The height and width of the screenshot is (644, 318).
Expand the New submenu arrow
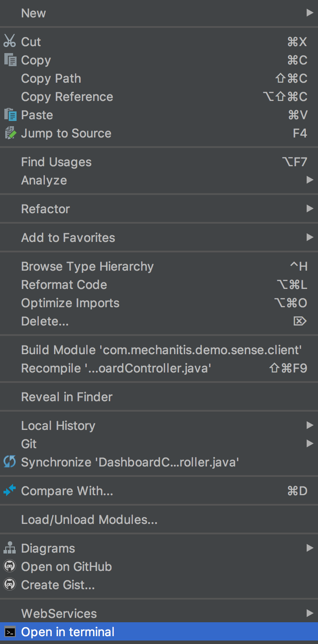click(310, 13)
